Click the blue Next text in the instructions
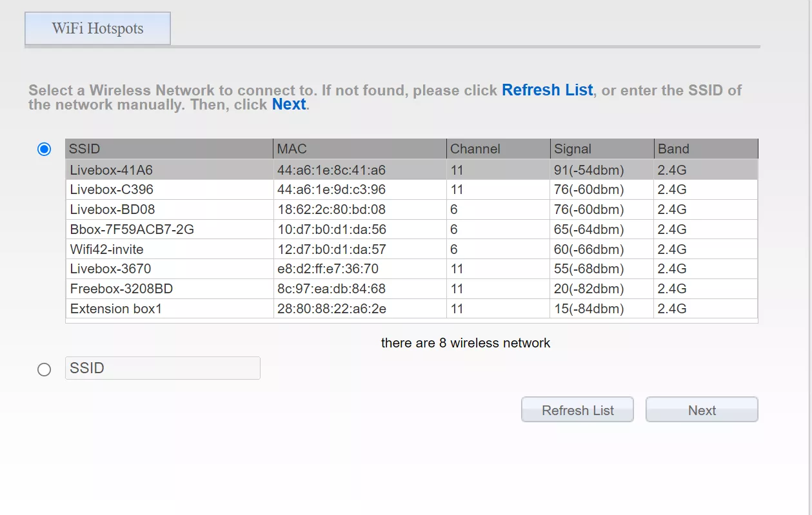 [x=288, y=104]
